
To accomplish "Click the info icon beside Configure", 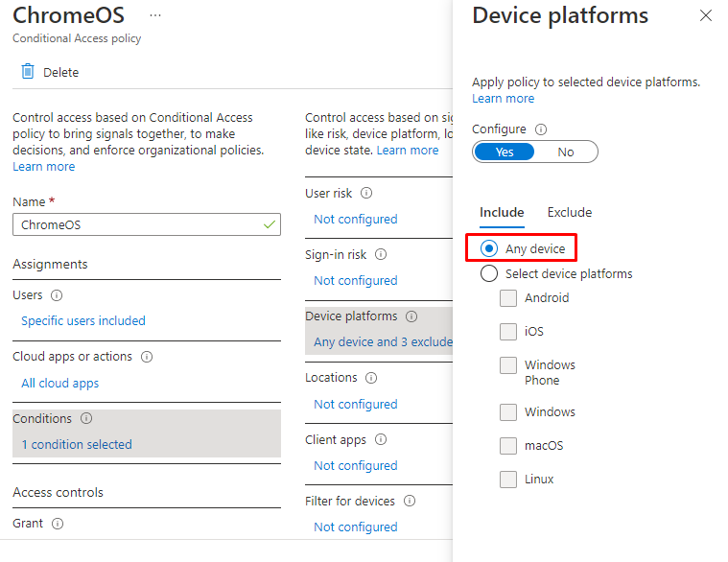I will coord(541,129).
